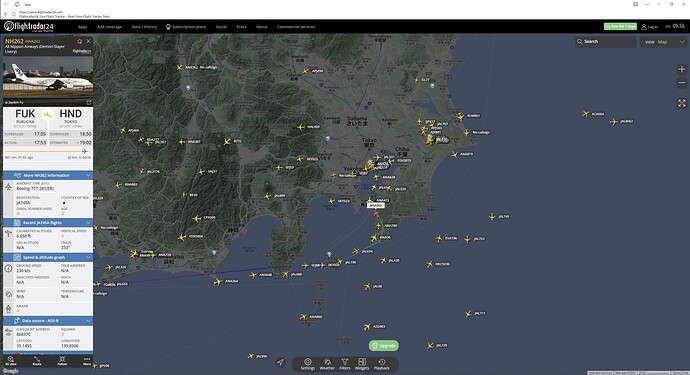
Task: Click the Boeing 777-281(ER) aircraft type text
Action: [35, 188]
